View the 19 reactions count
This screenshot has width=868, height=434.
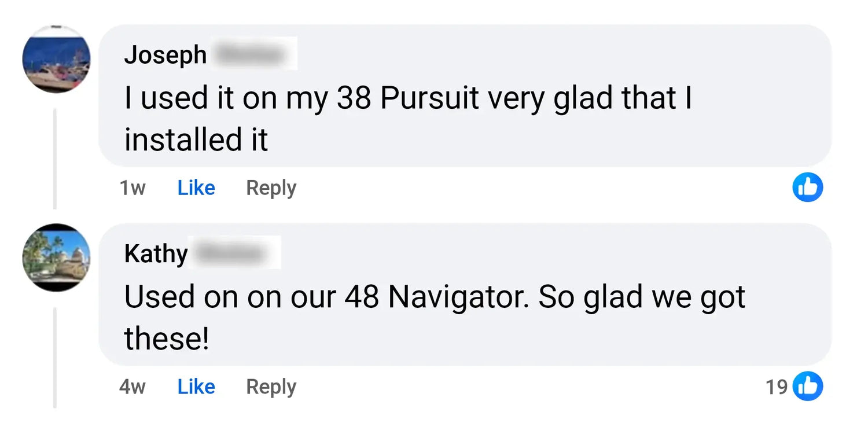pos(777,387)
